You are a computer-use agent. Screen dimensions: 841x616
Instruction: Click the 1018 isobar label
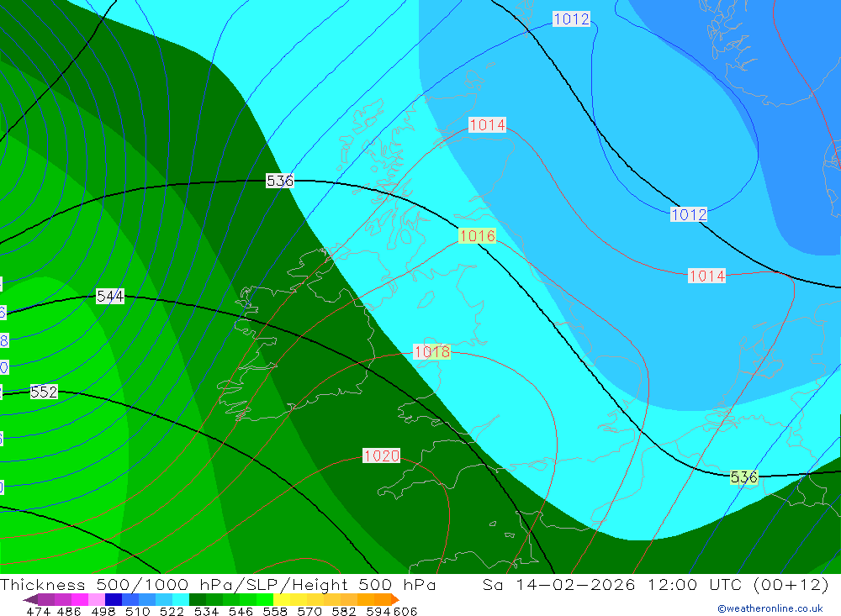click(x=431, y=351)
